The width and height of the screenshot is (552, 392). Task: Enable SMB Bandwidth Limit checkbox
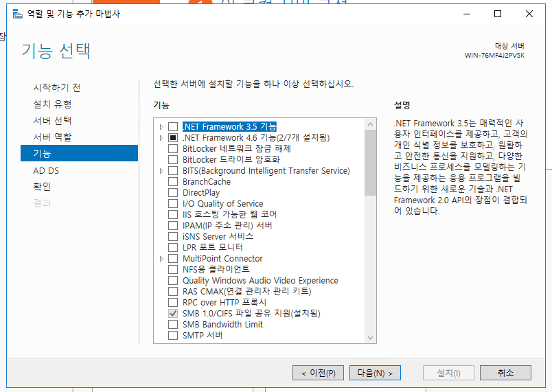point(173,325)
